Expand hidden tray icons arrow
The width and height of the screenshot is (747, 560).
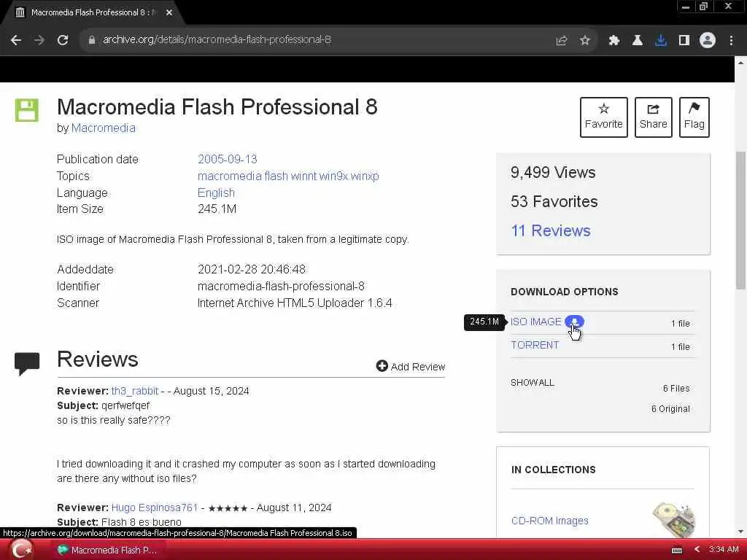point(697,550)
